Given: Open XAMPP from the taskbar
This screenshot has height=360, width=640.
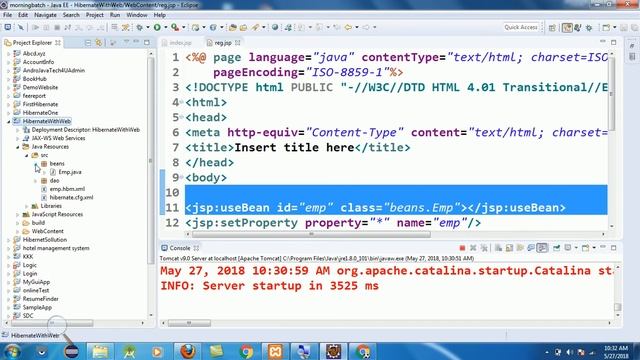Looking at the screenshot, I should (275, 351).
